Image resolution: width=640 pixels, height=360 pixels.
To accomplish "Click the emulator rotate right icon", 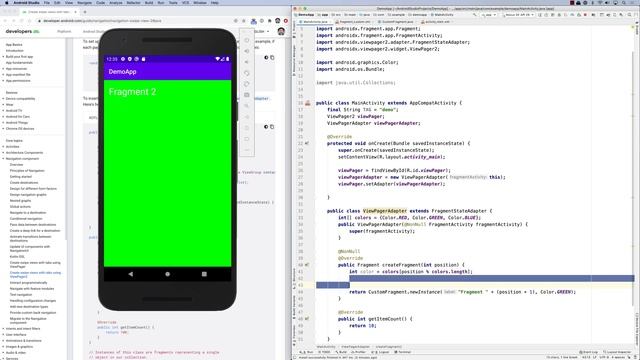I will click(247, 84).
